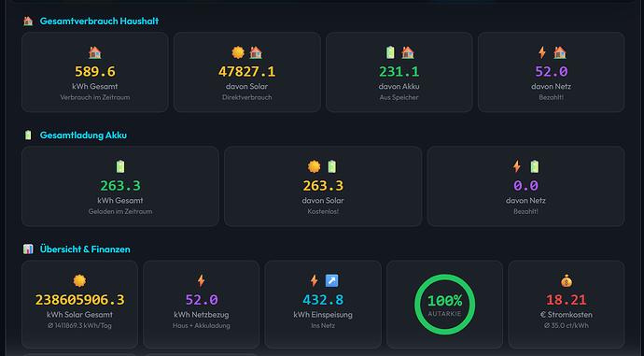Screen dimensions: 644x356
Task: Click the 432.8 feed-in value
Action: tap(323, 300)
